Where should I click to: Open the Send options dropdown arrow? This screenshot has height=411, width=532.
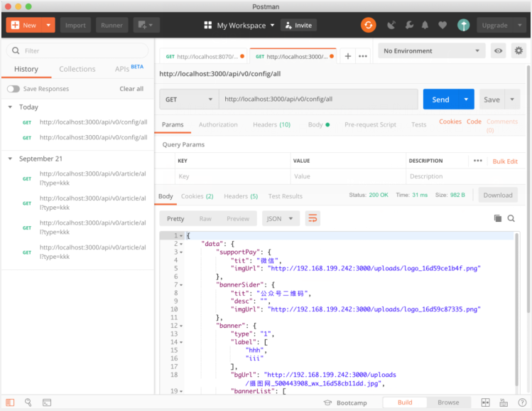click(x=466, y=99)
